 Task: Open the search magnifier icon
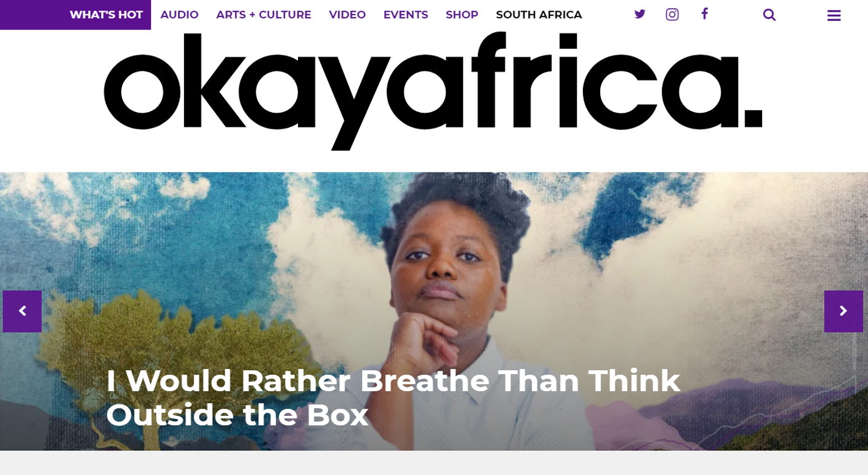tap(769, 15)
